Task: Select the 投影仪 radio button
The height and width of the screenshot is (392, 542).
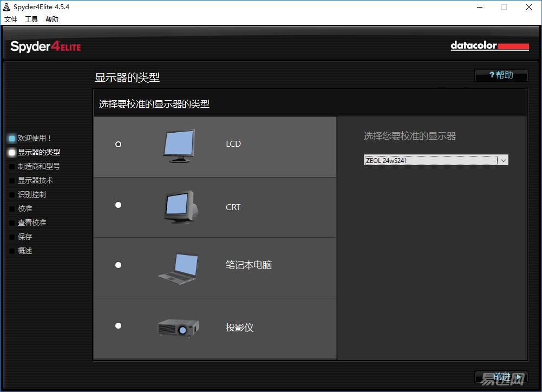Action: [118, 326]
